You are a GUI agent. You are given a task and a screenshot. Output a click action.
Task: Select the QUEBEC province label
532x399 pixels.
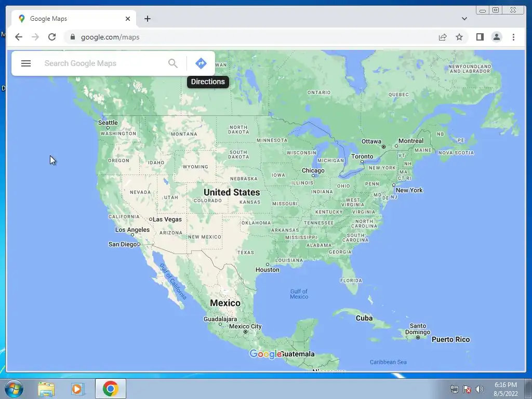tap(398, 95)
